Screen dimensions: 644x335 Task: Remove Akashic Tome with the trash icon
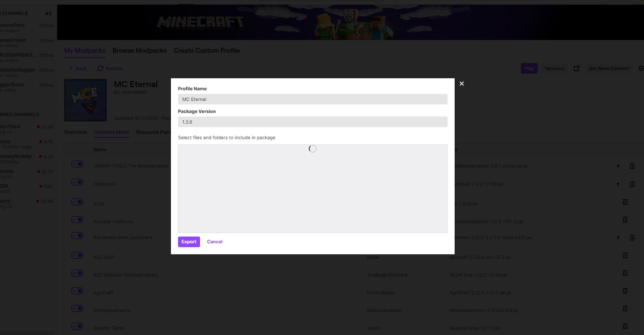point(625,326)
